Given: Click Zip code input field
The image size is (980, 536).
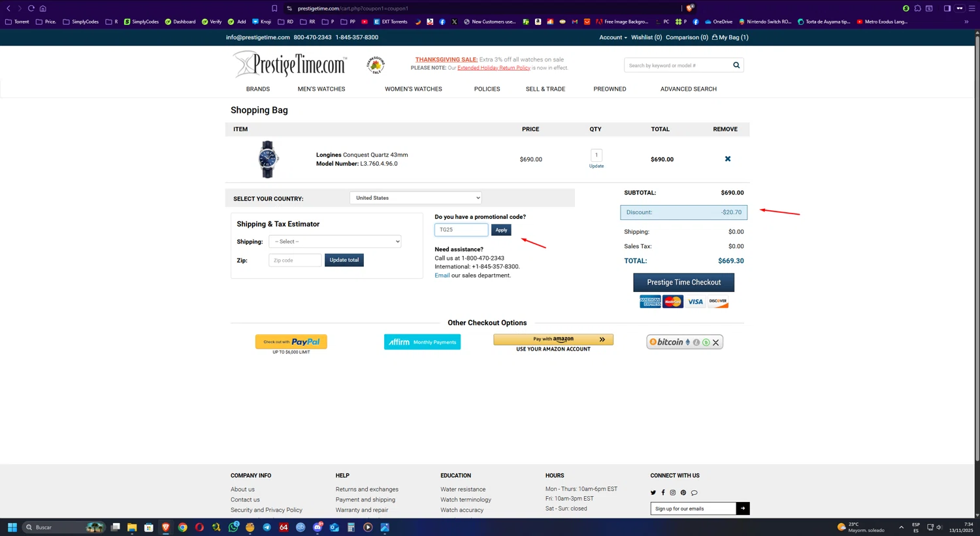Looking at the screenshot, I should tap(295, 260).
